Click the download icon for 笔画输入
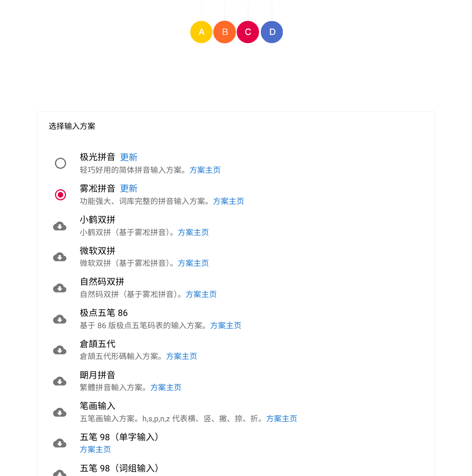Viewport: 472px width, 476px height. point(60,413)
